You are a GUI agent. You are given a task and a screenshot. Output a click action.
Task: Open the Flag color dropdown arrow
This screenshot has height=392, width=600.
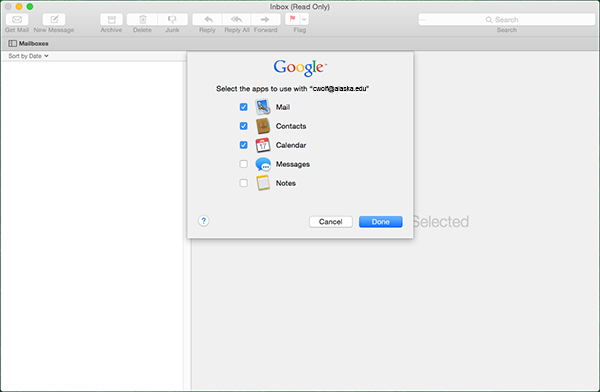304,19
